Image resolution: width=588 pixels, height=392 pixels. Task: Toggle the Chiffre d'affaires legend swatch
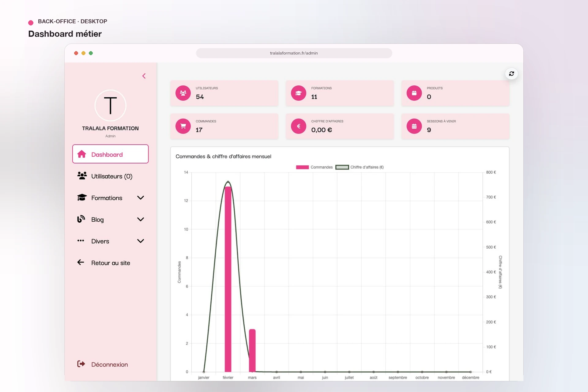(342, 167)
